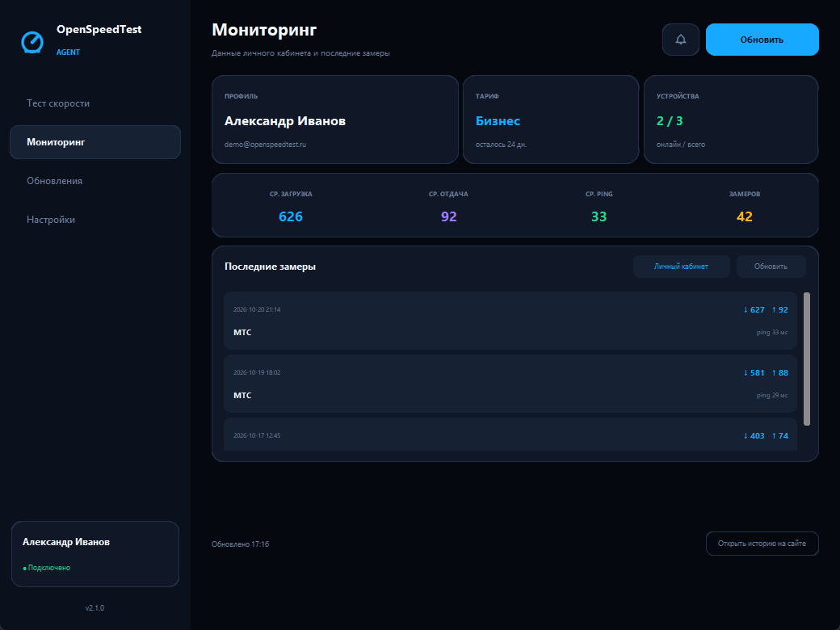
Task: Click average download value 626
Action: click(x=290, y=216)
